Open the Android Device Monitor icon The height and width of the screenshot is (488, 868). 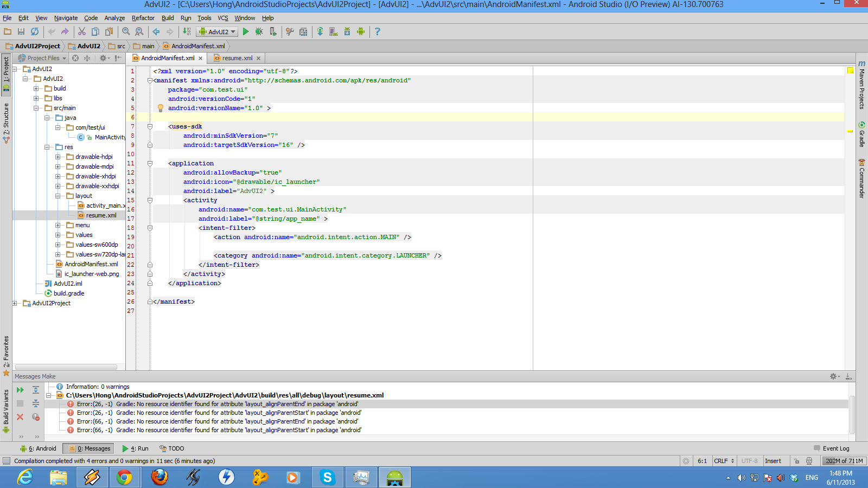[x=361, y=32]
